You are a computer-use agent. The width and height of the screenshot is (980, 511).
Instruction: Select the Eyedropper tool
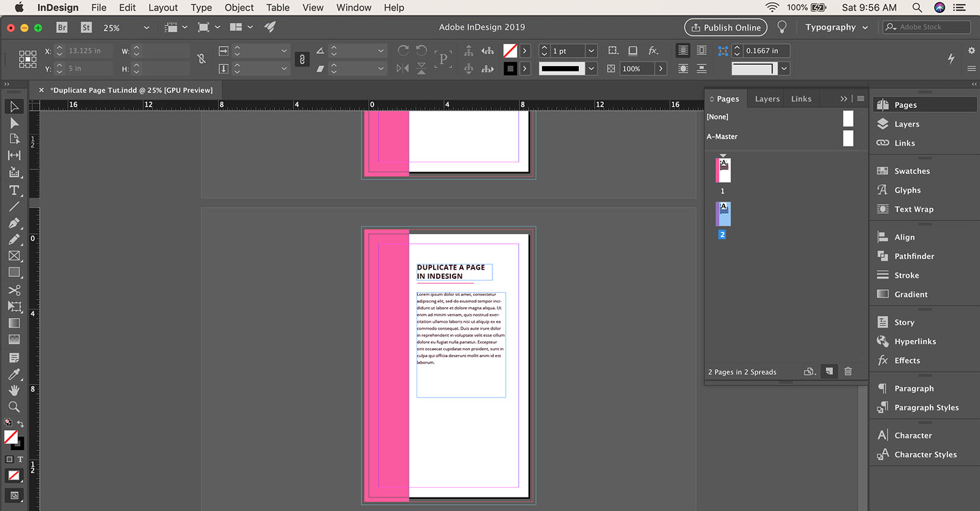coord(14,374)
